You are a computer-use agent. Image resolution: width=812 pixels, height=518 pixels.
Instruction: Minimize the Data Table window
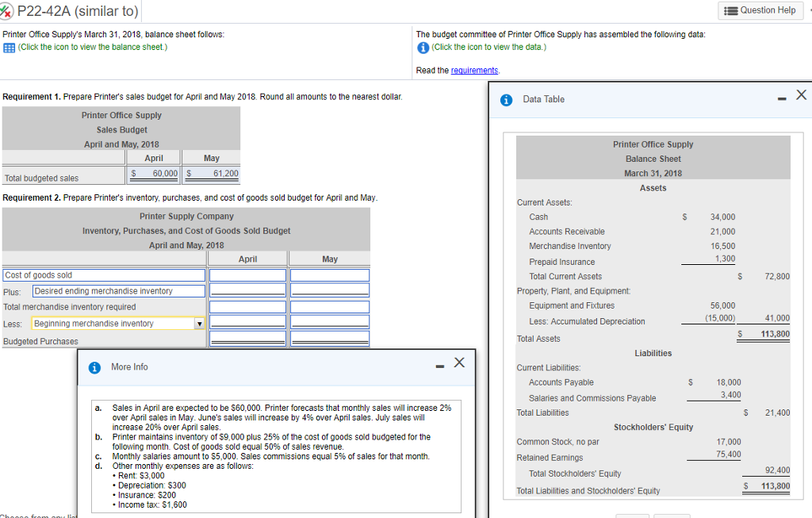(781, 99)
